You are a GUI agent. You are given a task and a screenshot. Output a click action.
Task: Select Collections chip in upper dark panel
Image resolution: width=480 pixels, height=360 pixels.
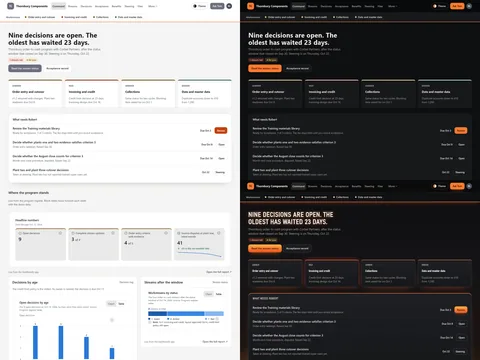click(x=341, y=17)
